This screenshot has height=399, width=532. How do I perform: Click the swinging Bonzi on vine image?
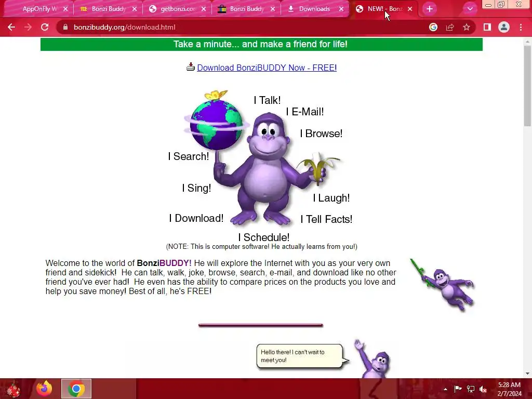point(442,285)
